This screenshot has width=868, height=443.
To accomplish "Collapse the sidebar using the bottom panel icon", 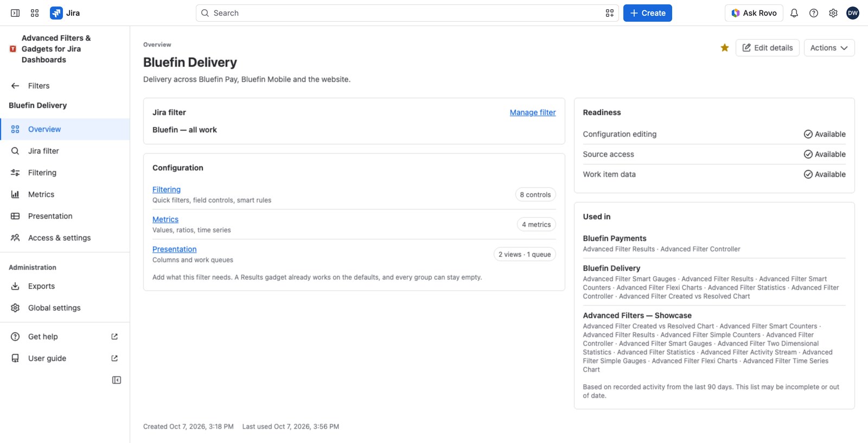I will click(x=117, y=380).
